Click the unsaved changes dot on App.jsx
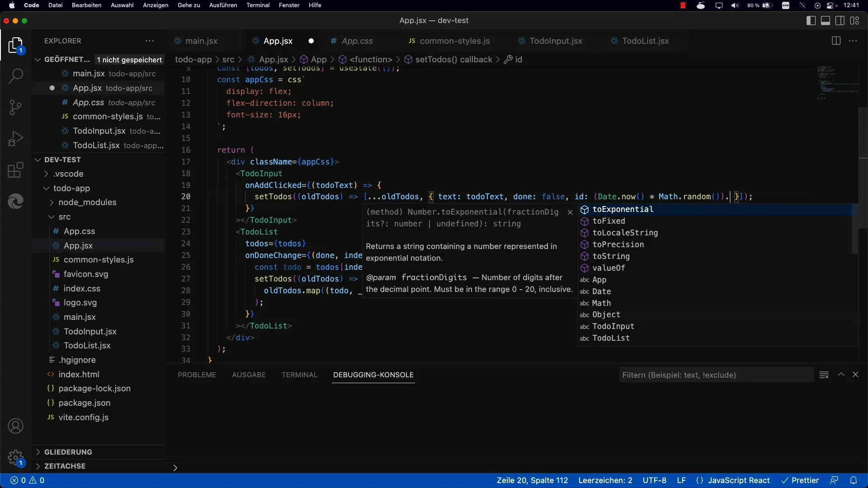The image size is (868, 488). [x=311, y=41]
